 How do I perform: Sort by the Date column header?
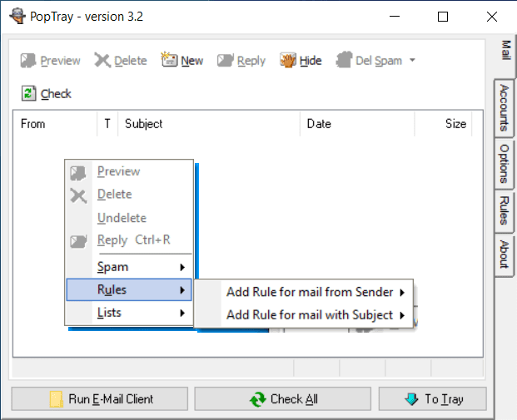[x=357, y=124]
